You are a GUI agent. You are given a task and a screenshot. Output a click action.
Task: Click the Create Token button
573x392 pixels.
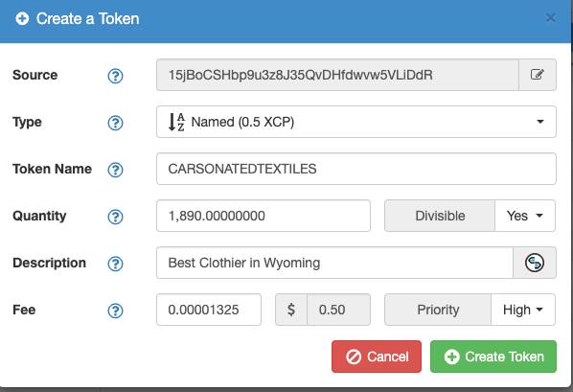click(493, 357)
